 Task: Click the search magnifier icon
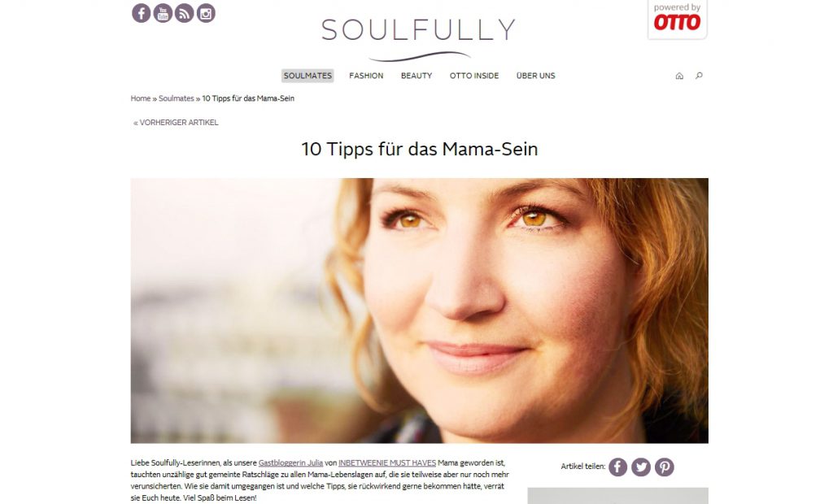699,76
